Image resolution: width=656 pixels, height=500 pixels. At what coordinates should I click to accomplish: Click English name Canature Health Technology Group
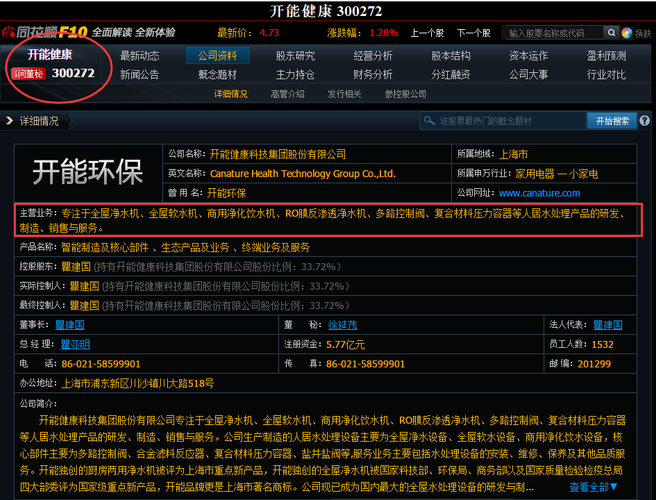point(303,174)
